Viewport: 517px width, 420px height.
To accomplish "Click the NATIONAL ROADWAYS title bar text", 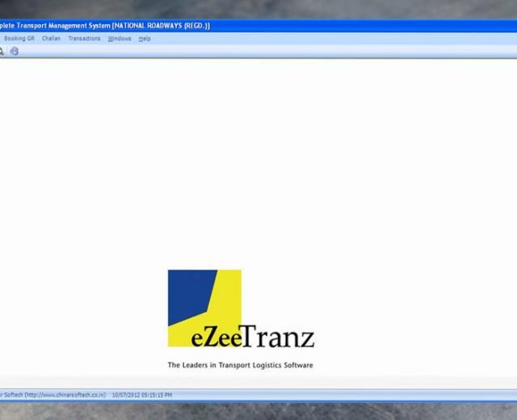I will tap(161, 26).
